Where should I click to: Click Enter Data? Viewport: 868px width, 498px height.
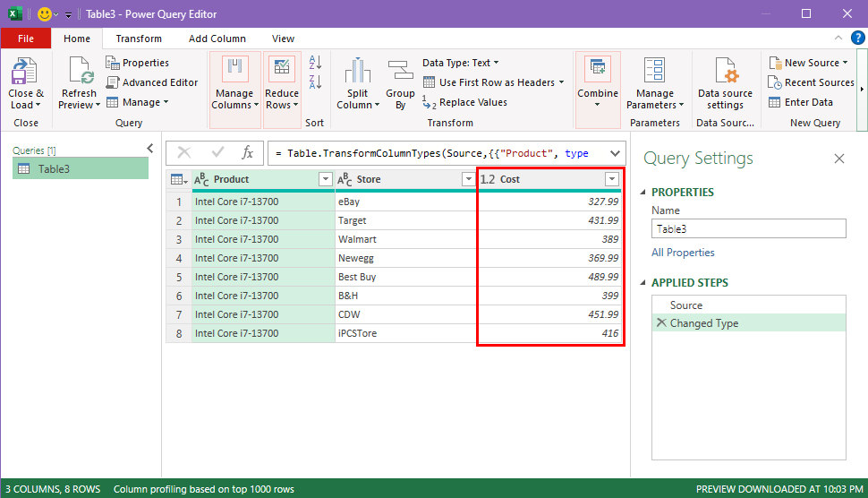point(801,102)
